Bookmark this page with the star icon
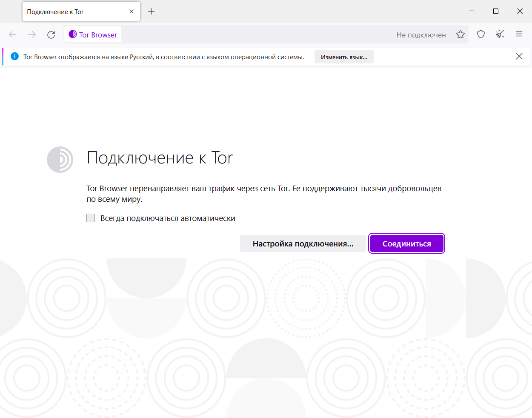Screen dimensions: 532x418 [x=460, y=34]
